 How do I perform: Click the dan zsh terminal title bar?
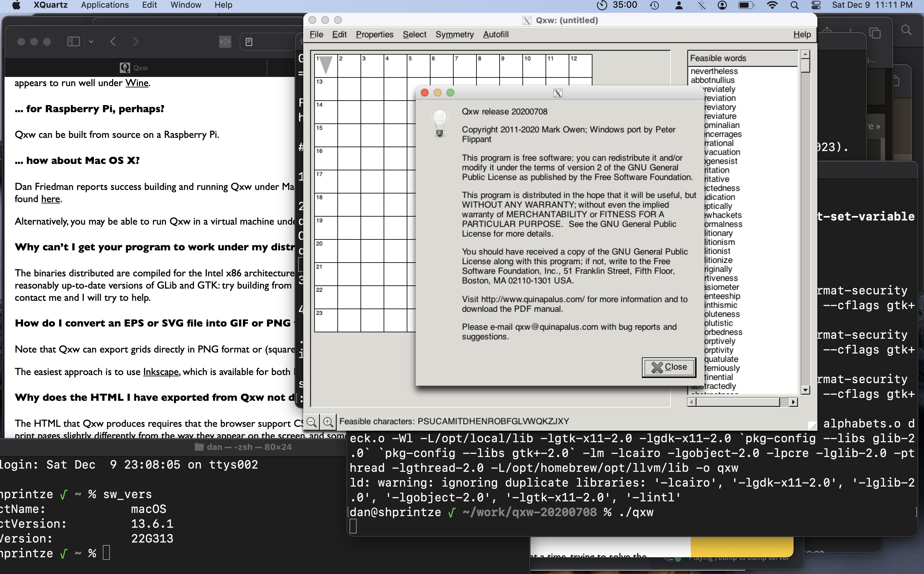[243, 447]
